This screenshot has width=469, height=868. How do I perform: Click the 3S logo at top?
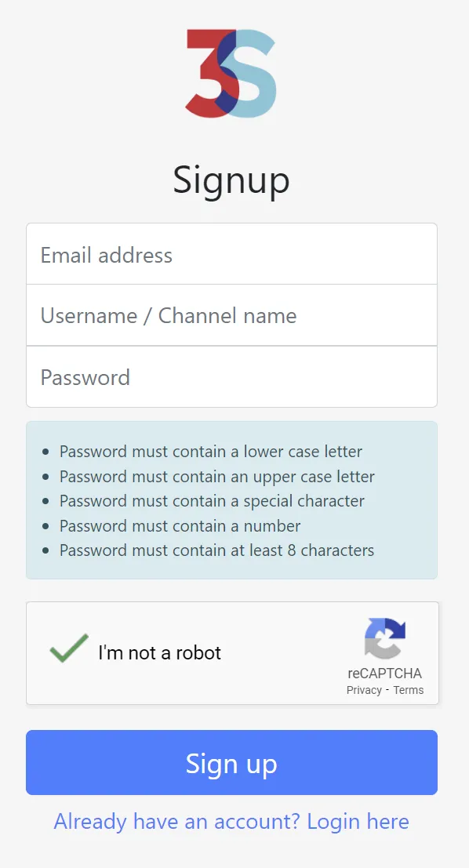231,73
